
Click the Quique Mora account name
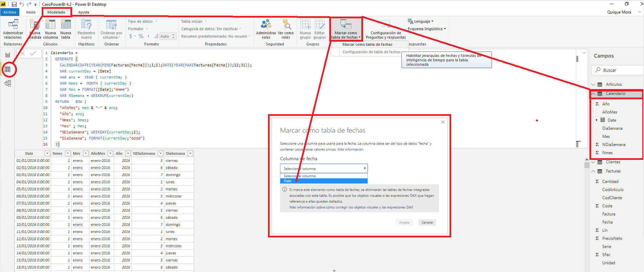[619, 12]
